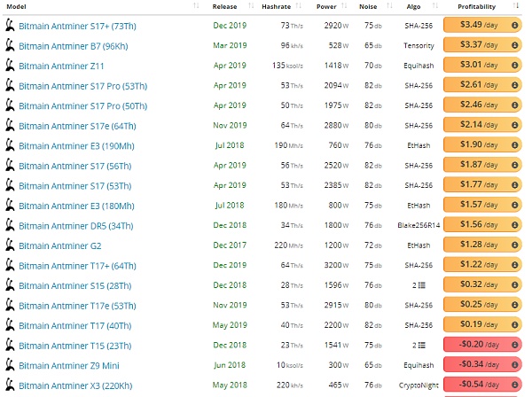This screenshot has height=397, width=532.
Task: Sort the table by Noise column arrows
Action: tap(389, 6)
